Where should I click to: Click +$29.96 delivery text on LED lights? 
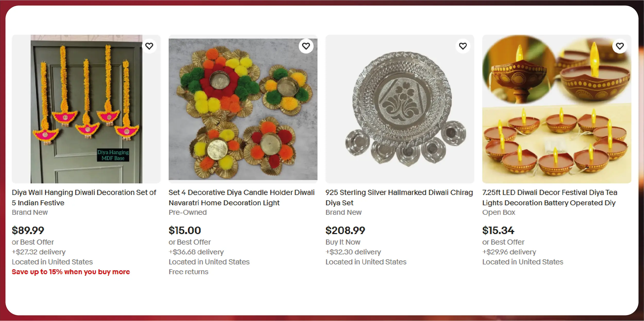pos(509,252)
